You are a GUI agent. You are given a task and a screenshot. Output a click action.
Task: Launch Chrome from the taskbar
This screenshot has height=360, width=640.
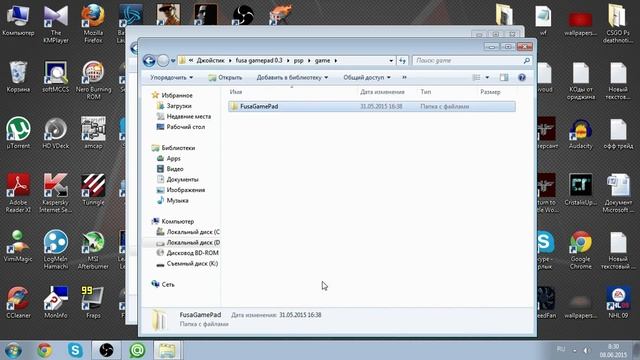[x=44, y=351]
